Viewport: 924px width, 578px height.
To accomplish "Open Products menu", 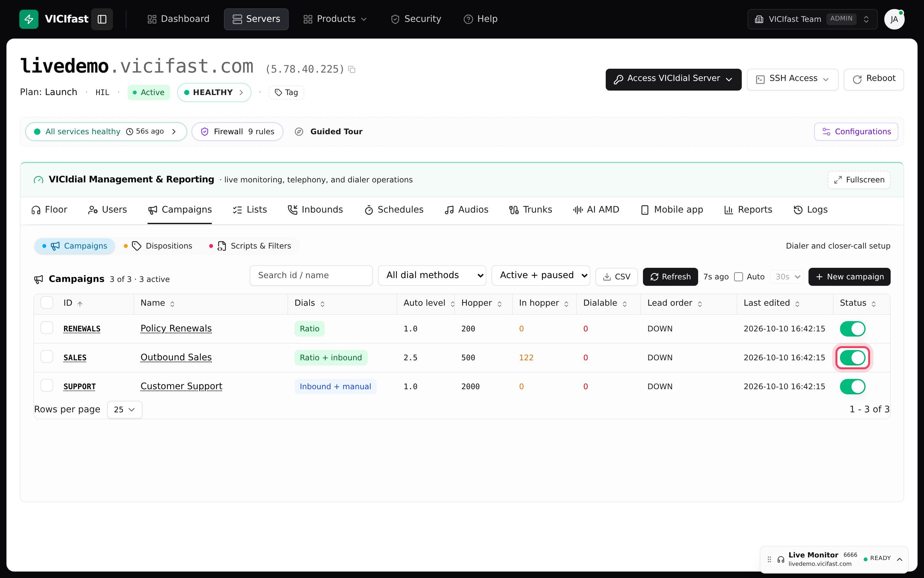I will 335,19.
